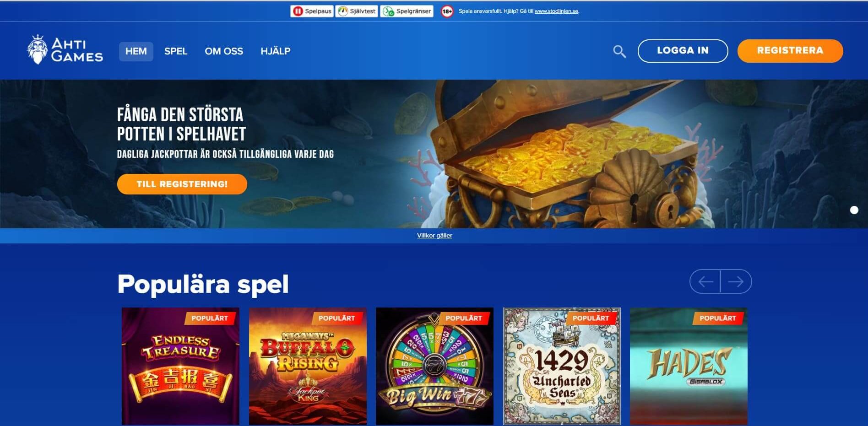
Task: Click the orange REGISTRERA button
Action: (790, 51)
